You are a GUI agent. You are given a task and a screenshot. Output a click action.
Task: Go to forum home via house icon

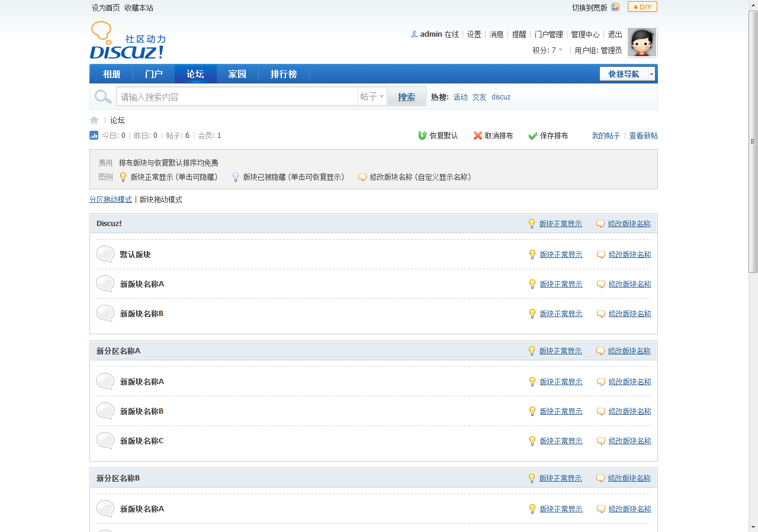tap(94, 120)
